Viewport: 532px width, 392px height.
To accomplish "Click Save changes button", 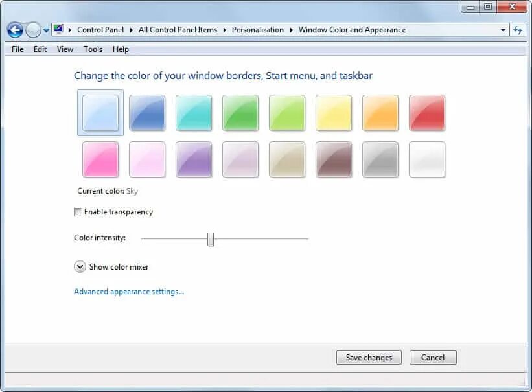I will pyautogui.click(x=369, y=358).
